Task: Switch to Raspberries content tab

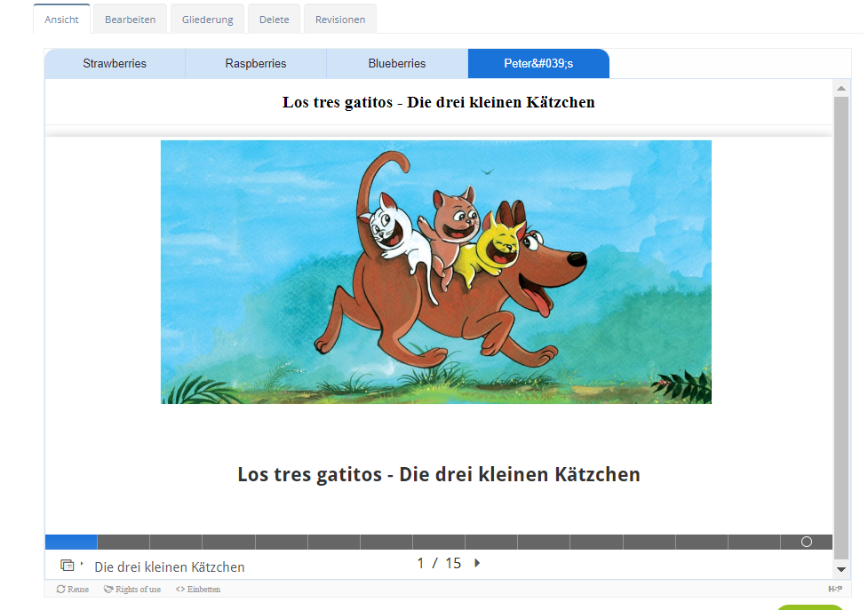Action: click(x=256, y=64)
